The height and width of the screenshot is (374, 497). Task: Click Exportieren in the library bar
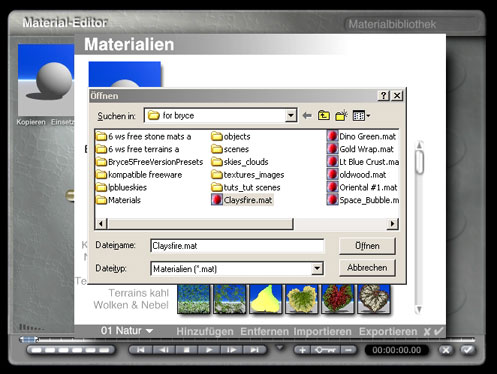388,332
